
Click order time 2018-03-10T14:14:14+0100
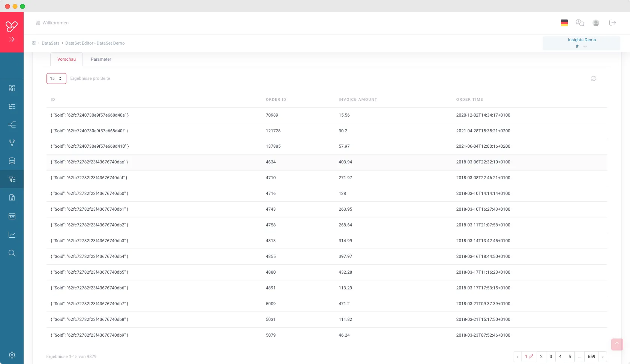(483, 193)
